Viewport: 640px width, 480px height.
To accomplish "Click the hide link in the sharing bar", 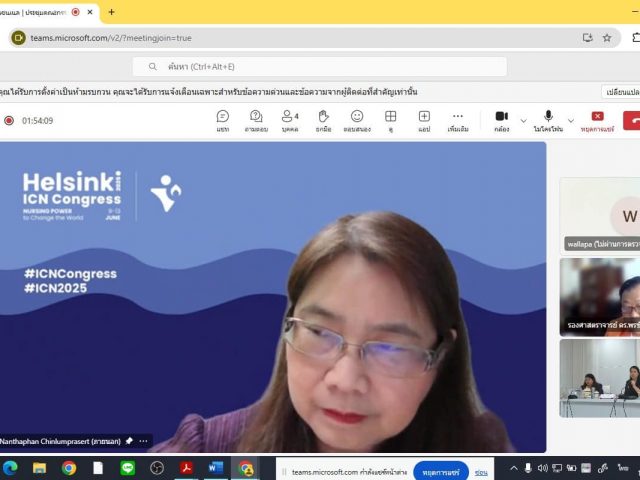I will tap(481, 473).
